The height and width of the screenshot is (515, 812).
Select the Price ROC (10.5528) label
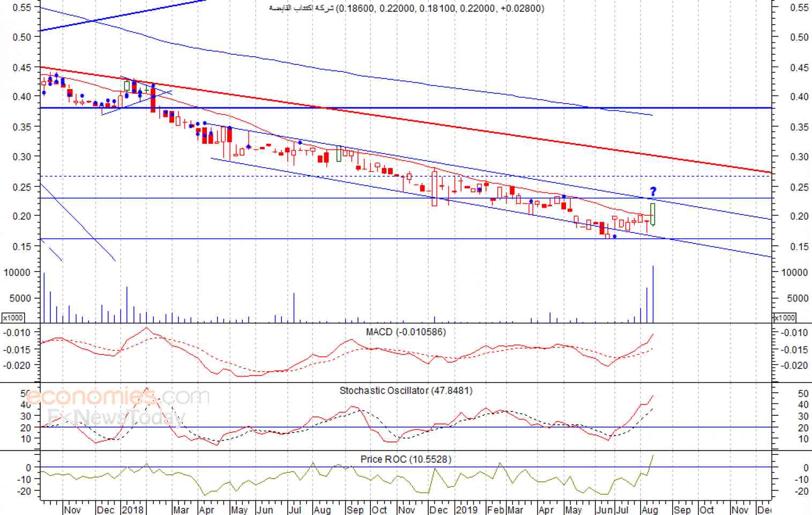406,459
